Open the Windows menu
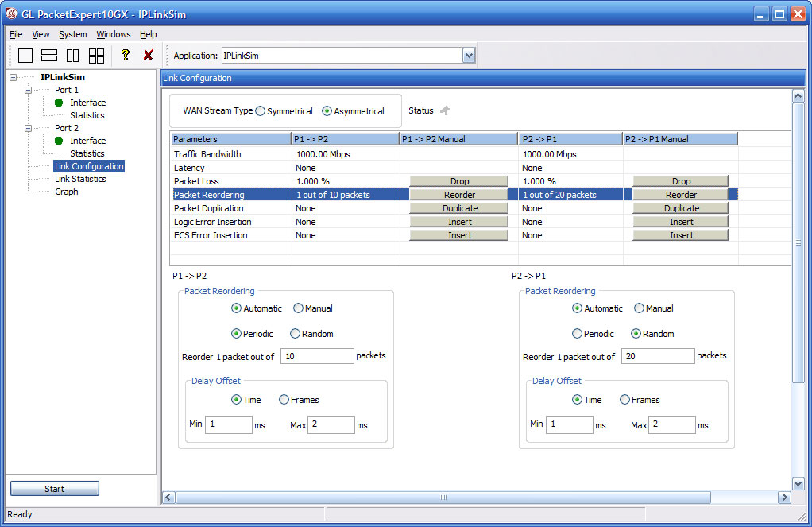 114,34
